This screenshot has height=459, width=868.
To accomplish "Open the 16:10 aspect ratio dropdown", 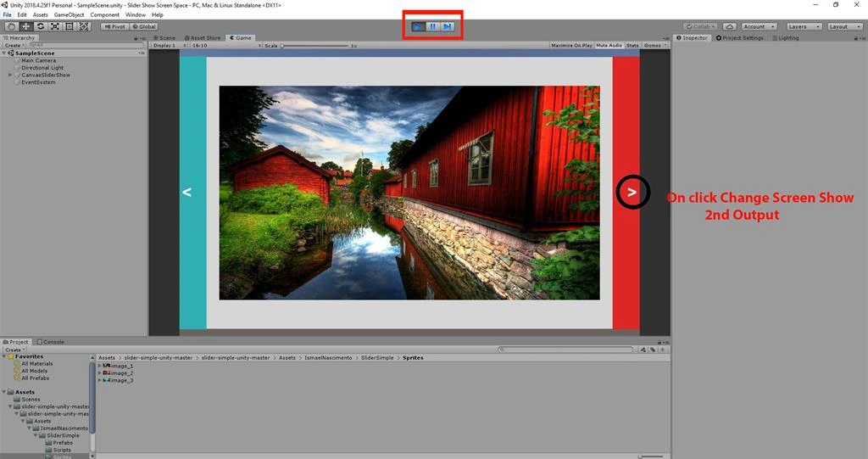I will click(x=225, y=46).
